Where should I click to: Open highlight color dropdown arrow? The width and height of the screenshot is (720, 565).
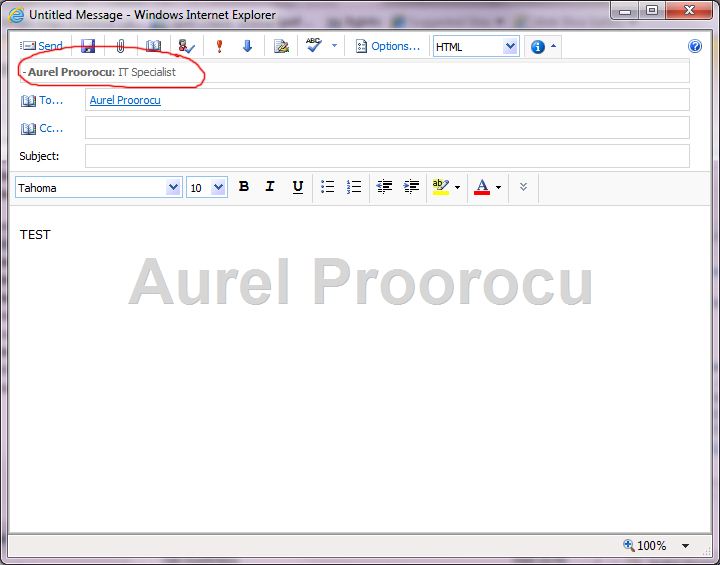[457, 187]
